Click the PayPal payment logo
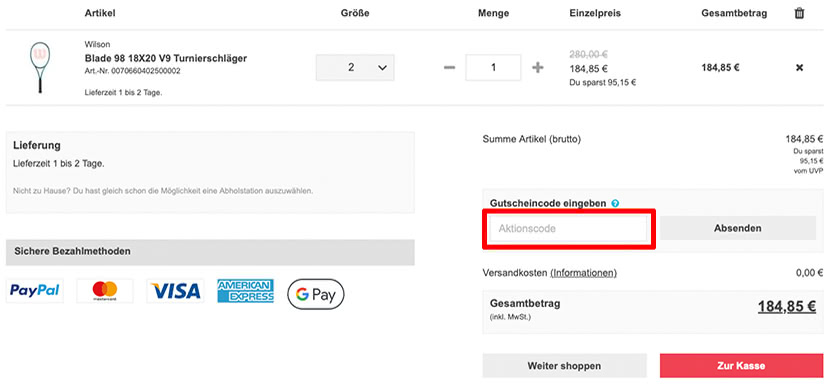 pyautogui.click(x=35, y=291)
